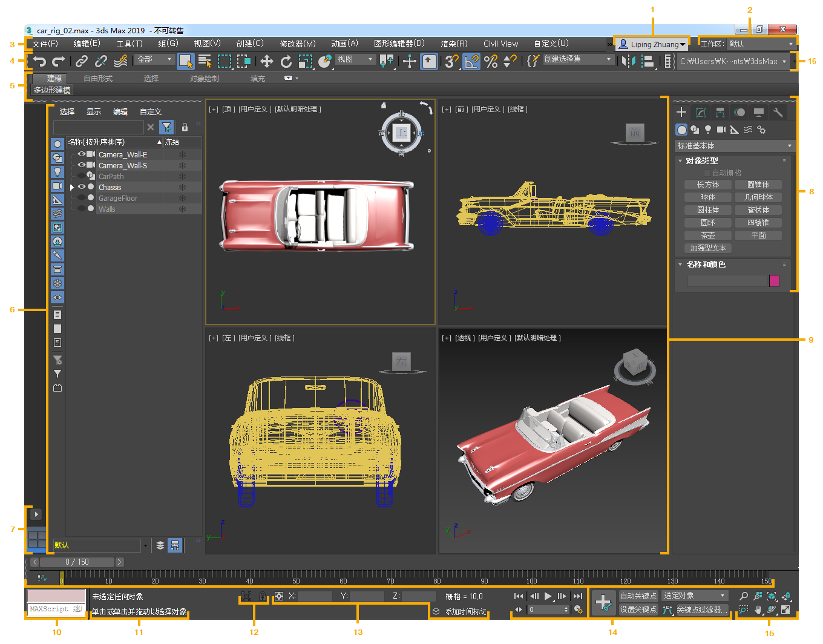
Task: Open the Motion panel tab icon
Action: pyautogui.click(x=739, y=112)
